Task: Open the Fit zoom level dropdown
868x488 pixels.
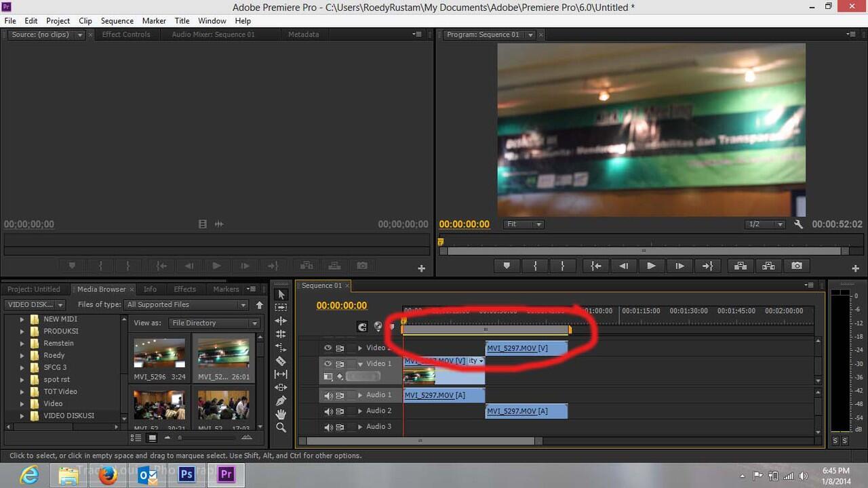Action: [524, 224]
